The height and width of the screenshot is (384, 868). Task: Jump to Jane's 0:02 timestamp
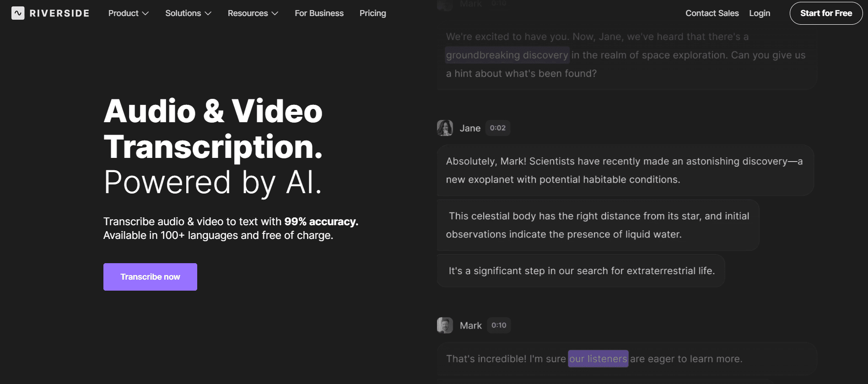[497, 128]
